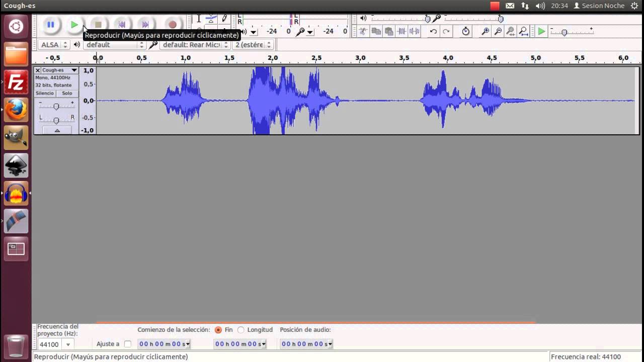Adjust the input recording volume slider
Viewport: 644px width, 362px height.
coord(473,19)
